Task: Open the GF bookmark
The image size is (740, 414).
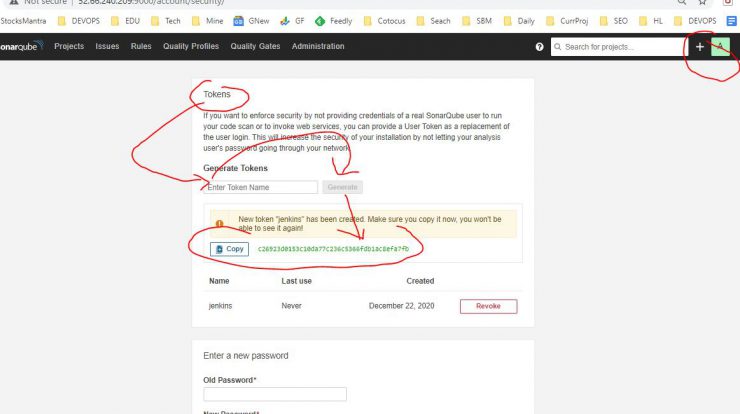Action: click(x=292, y=21)
